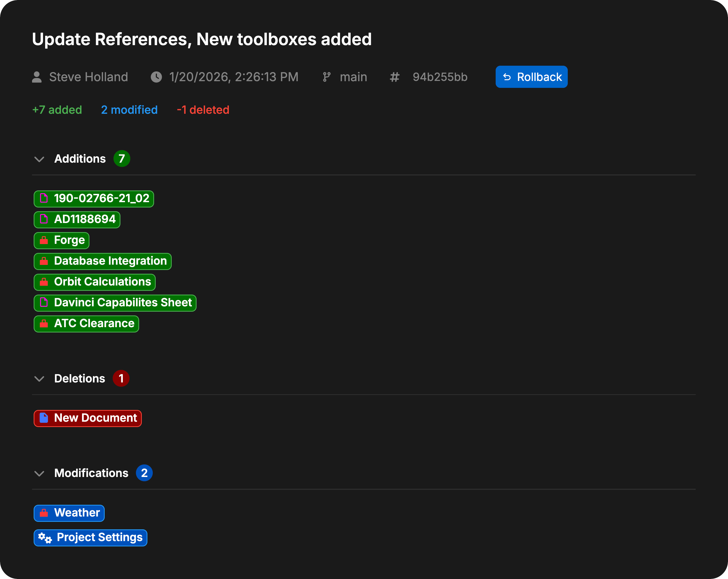Click the Project Settings gears icon
The width and height of the screenshot is (728, 579).
[45, 538]
